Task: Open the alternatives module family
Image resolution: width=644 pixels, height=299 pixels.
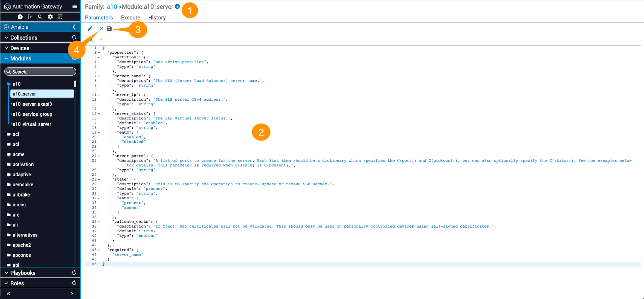Action: (25, 235)
